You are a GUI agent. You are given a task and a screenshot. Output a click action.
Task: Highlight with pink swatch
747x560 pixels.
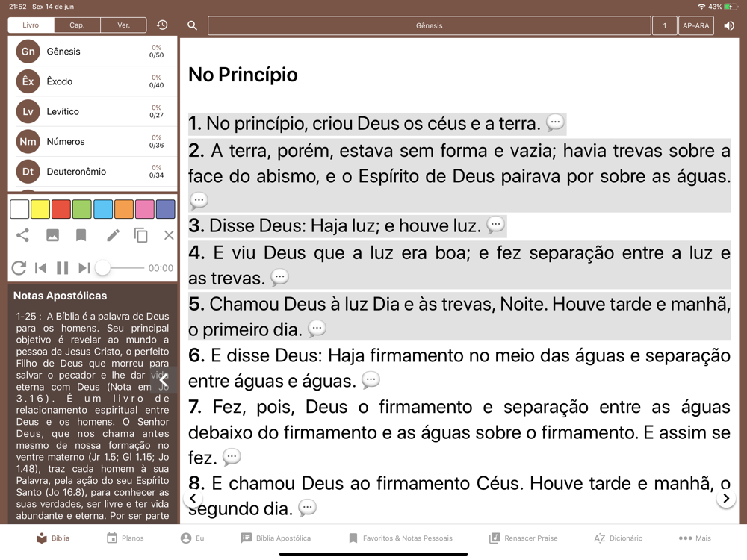[x=145, y=209]
